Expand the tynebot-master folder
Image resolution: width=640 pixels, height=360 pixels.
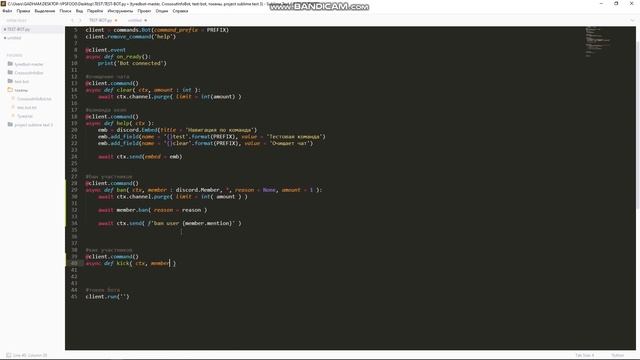tap(29, 64)
